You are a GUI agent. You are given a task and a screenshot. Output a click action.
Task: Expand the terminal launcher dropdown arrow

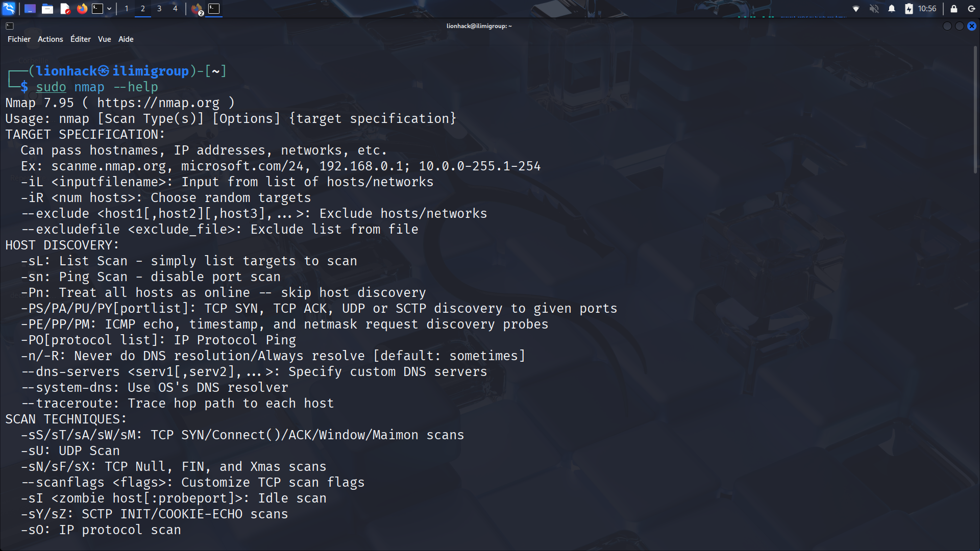pyautogui.click(x=109, y=9)
